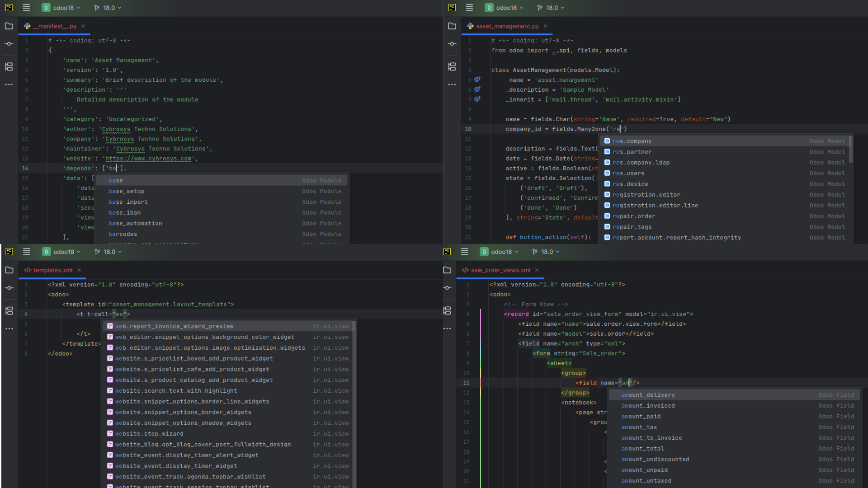Screen dimensions: 868x488
Task: Open Structure tool window in manifest.py window
Action: pyautogui.click(x=9, y=67)
